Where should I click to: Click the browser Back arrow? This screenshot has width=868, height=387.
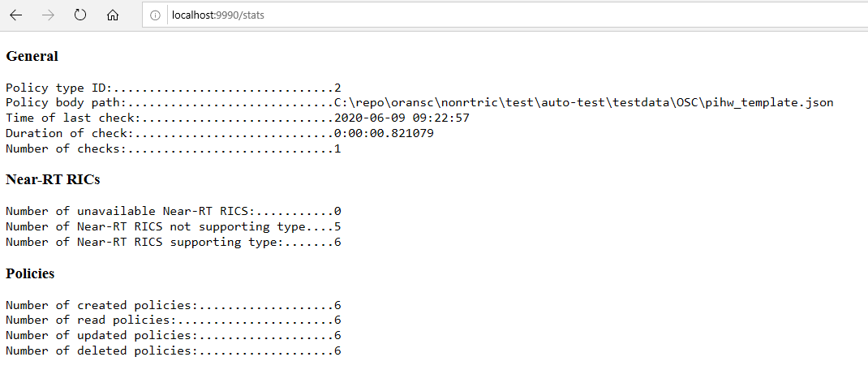point(16,15)
